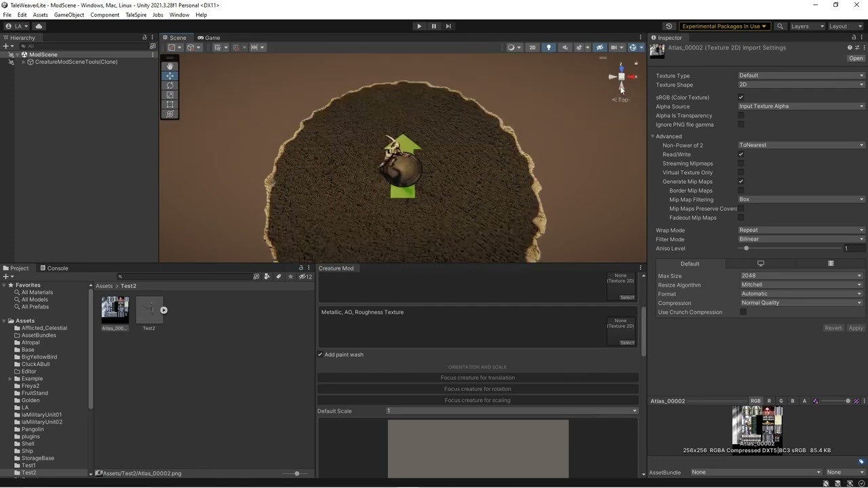This screenshot has width=868, height=488.
Task: Select the combined Transform tool
Action: coord(170,114)
